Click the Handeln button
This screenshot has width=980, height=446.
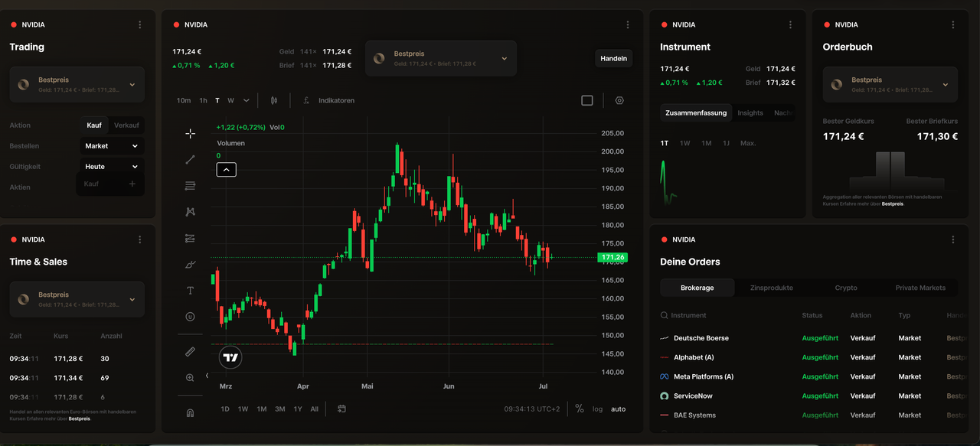pos(614,58)
